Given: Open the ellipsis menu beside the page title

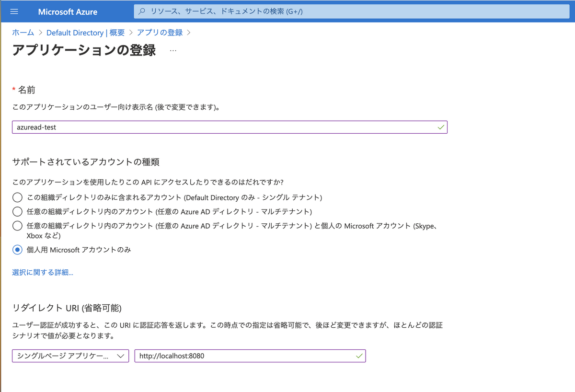Looking at the screenshot, I should [x=173, y=50].
